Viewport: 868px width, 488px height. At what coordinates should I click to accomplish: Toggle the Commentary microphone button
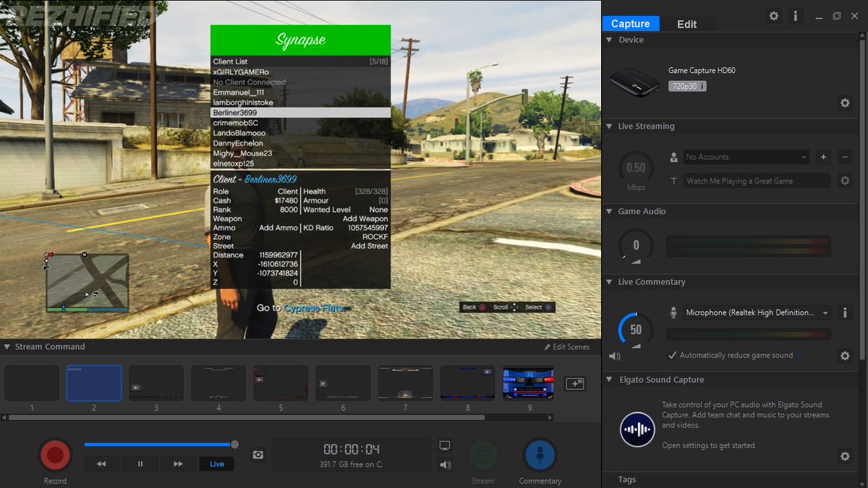[x=540, y=455]
